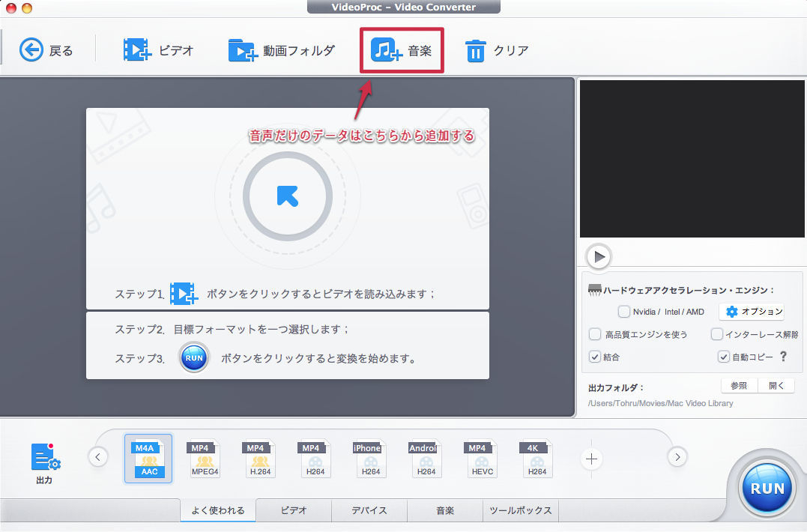This screenshot has width=807, height=532.
Task: Enable インターレース解除 checkbox
Action: 716,334
